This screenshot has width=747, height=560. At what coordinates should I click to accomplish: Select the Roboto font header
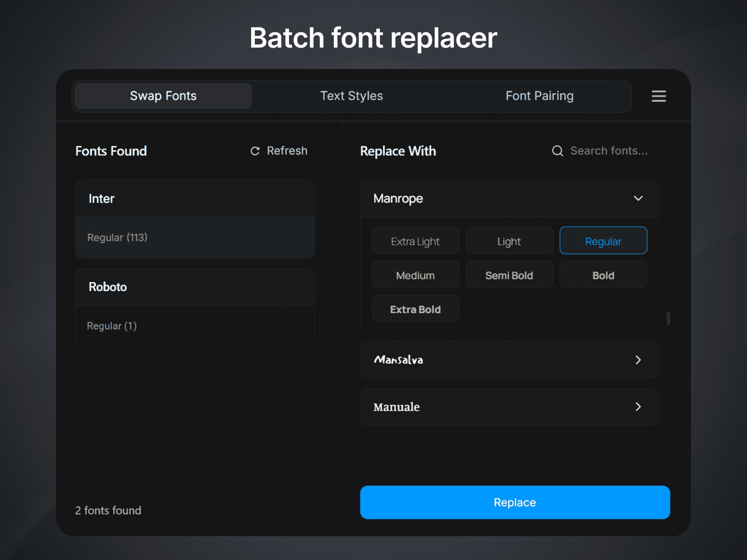[x=195, y=287]
